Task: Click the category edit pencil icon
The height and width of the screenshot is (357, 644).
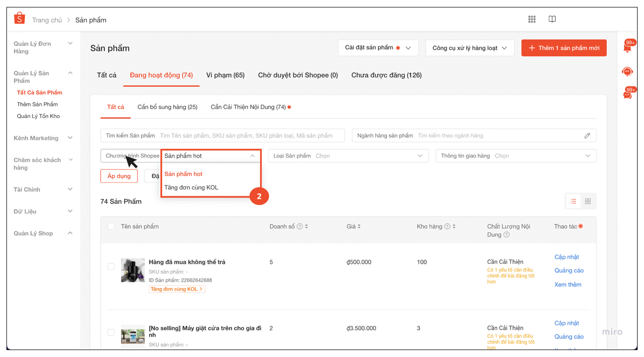Action: [587, 136]
